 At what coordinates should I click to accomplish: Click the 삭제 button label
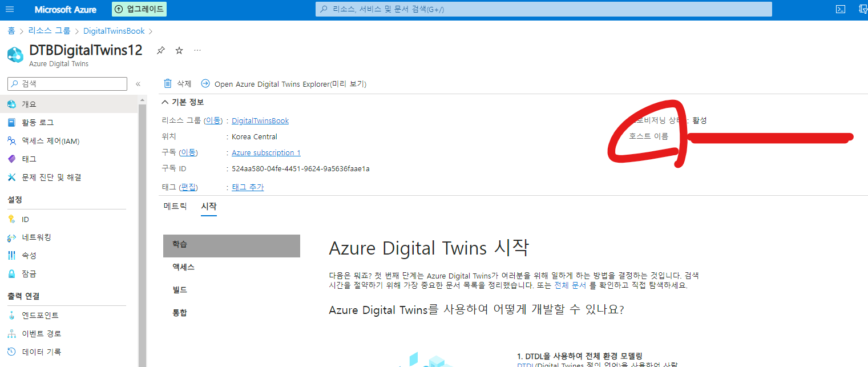184,84
